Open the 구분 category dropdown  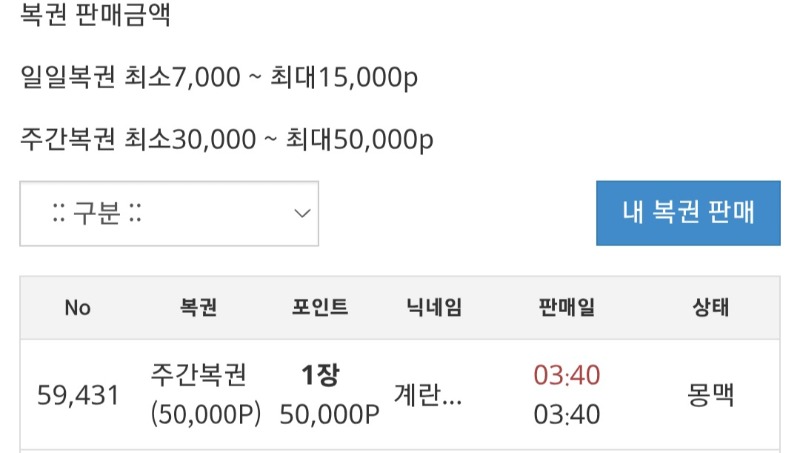click(x=168, y=213)
